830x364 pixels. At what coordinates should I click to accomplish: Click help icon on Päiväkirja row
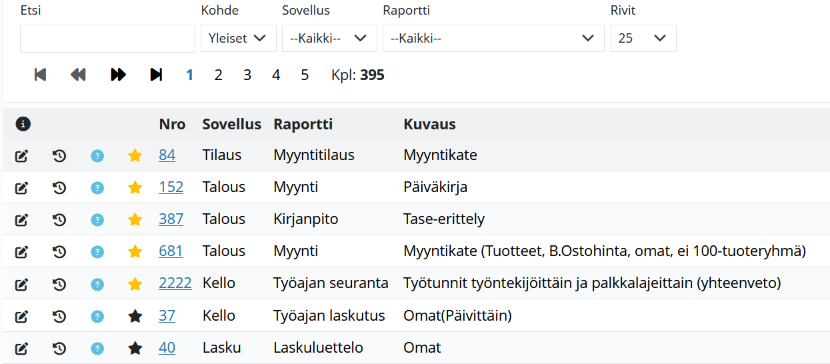[97, 188]
